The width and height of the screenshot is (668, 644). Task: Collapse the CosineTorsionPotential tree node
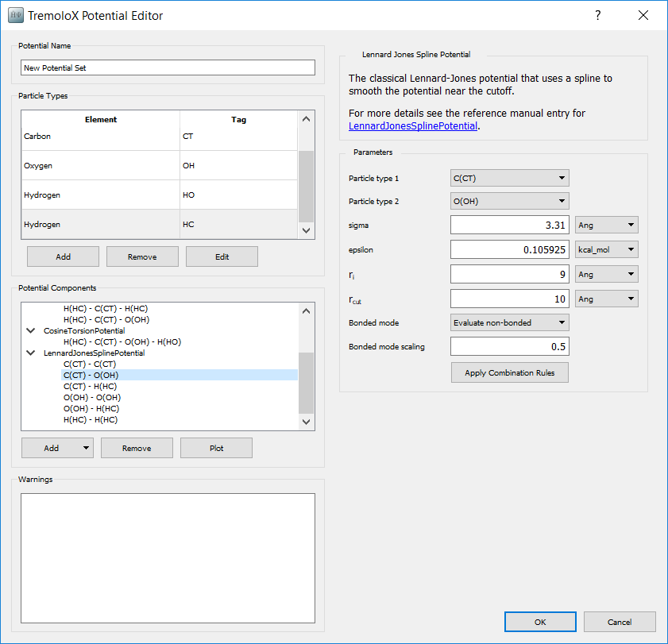(31, 331)
